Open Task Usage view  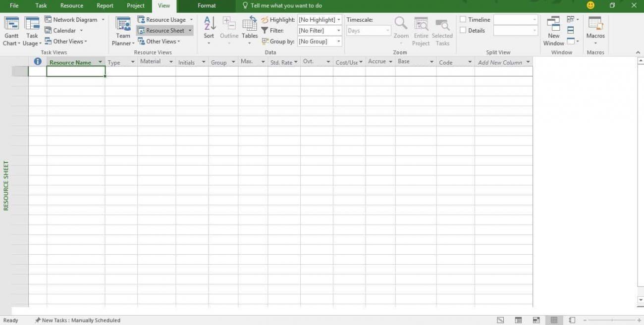pyautogui.click(x=32, y=31)
